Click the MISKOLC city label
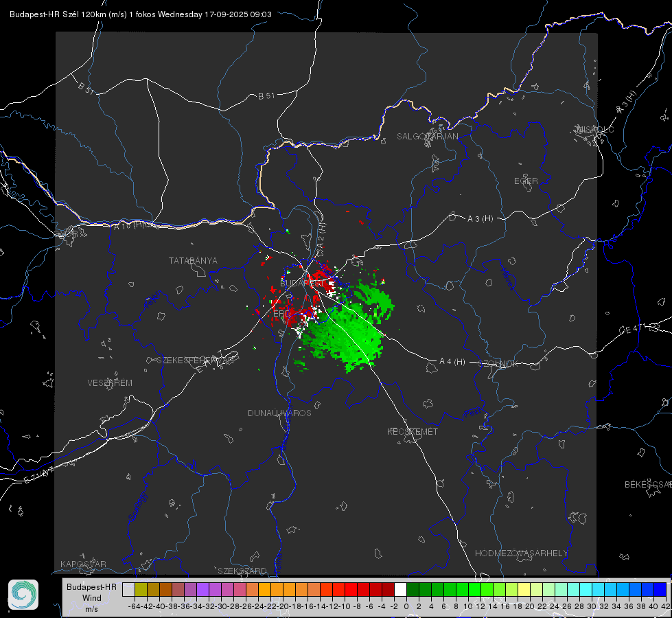672x618 pixels. 595,129
